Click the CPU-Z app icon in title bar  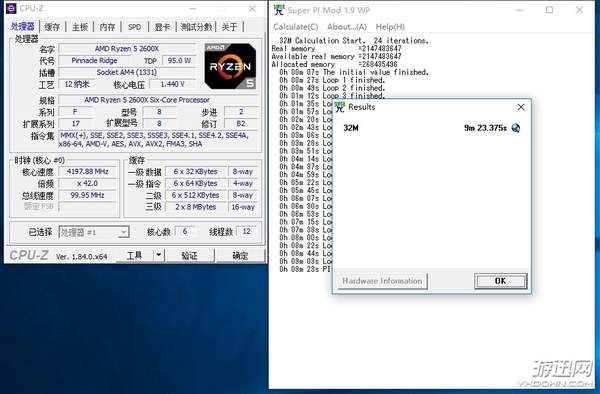[11, 8]
